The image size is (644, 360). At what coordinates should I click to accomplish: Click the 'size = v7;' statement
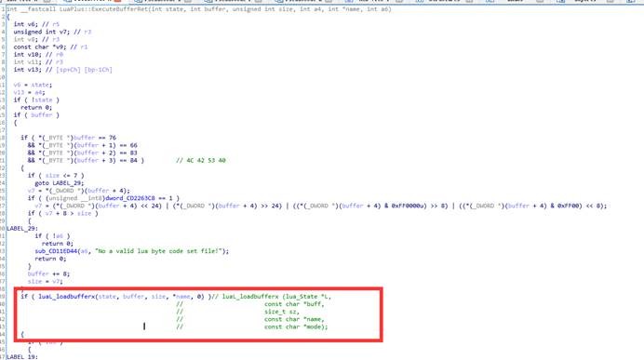46,281
